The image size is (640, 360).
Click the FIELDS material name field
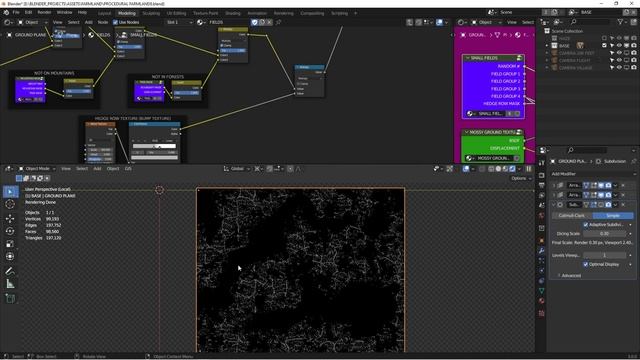point(229,22)
